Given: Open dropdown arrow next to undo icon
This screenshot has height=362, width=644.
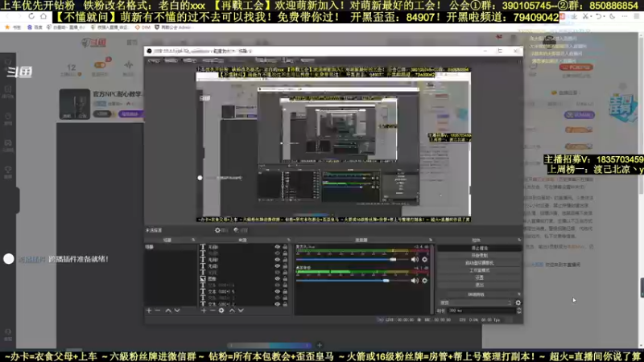Looking at the screenshot, I should [605, 16].
